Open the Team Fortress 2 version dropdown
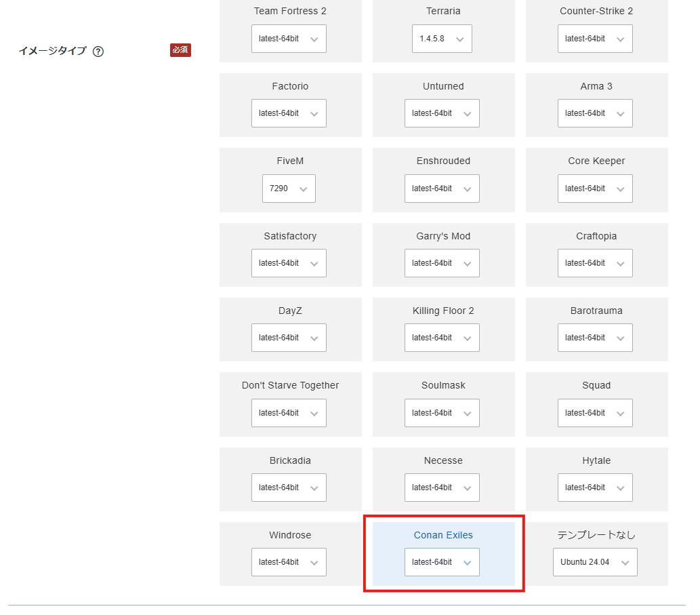This screenshot has height=615, width=700. click(x=289, y=39)
